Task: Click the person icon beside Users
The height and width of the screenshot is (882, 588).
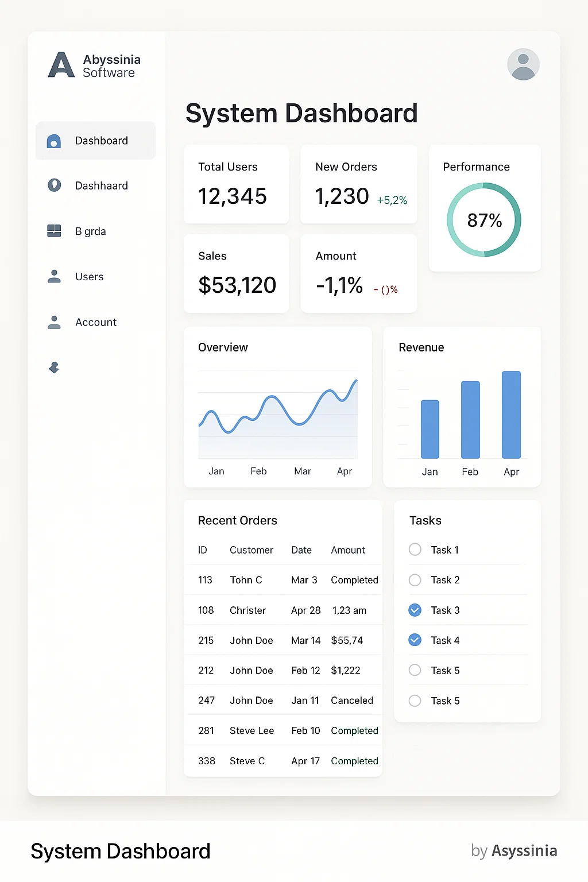Action: [54, 277]
